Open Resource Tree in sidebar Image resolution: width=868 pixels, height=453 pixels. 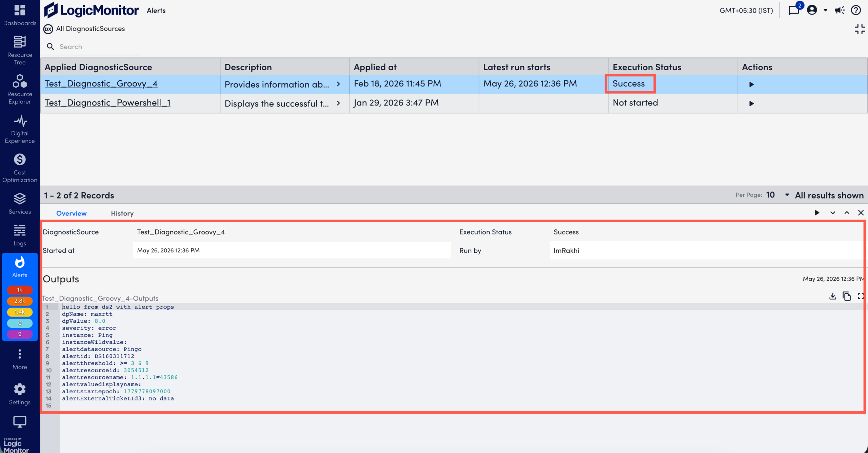coord(20,50)
